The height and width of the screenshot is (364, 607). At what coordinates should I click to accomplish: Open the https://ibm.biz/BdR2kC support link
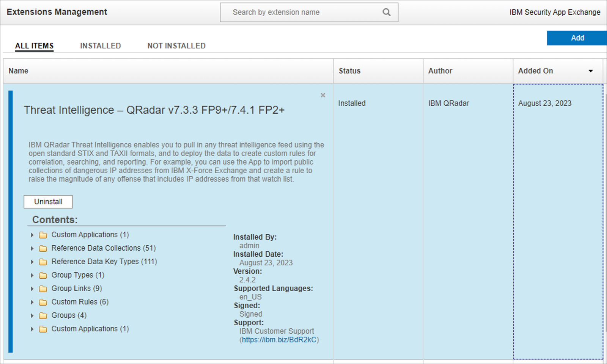(279, 340)
